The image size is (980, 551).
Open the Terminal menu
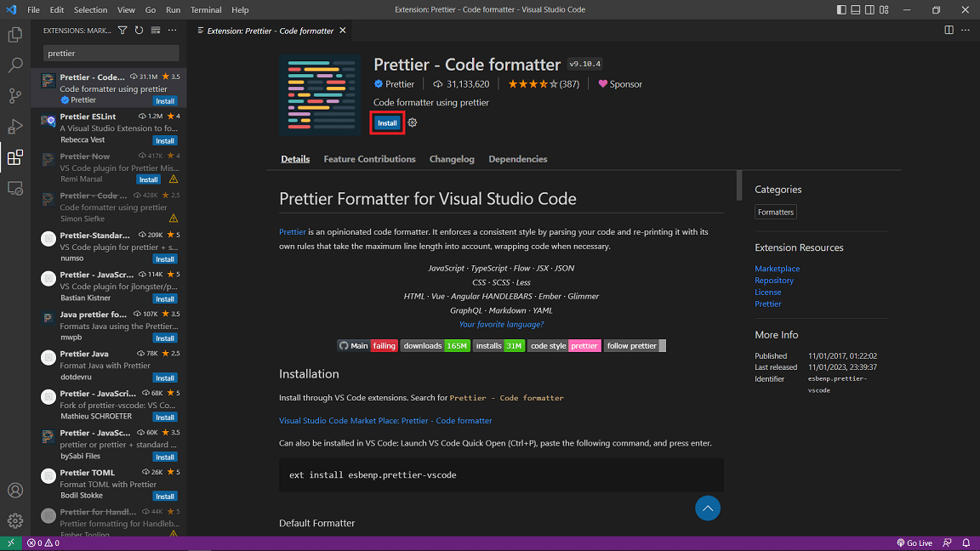[206, 9]
